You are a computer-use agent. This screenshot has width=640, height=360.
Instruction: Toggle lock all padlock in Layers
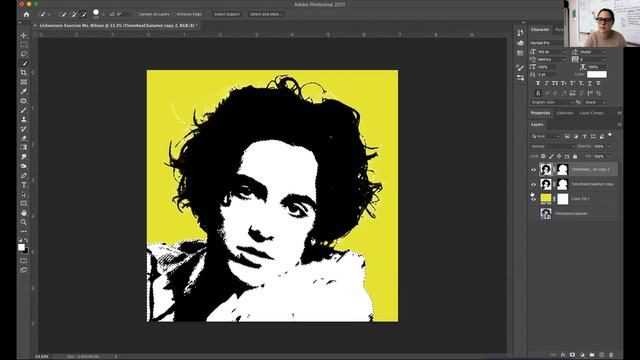(x=575, y=156)
